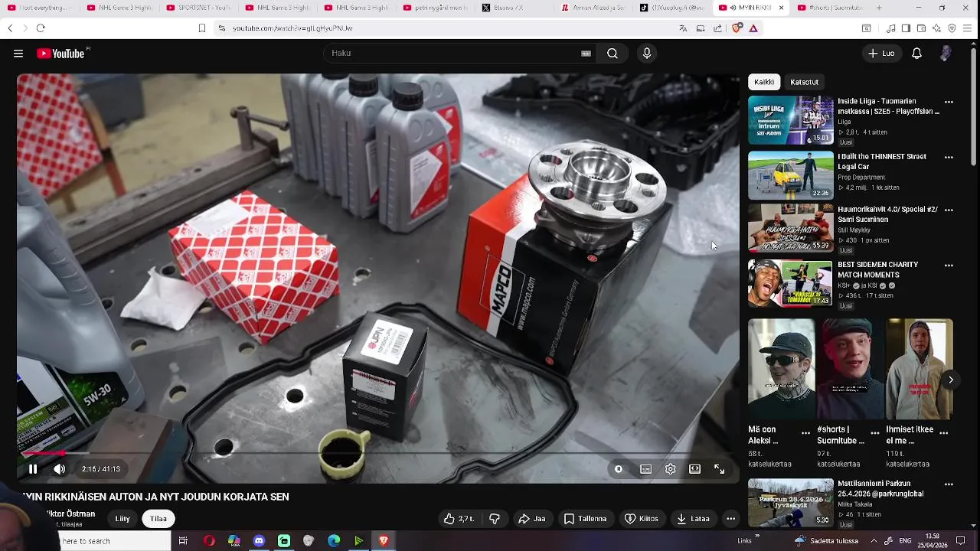980x551 pixels.
Task: Open options for '#shorts | Suomitube' short
Action: [x=874, y=433]
